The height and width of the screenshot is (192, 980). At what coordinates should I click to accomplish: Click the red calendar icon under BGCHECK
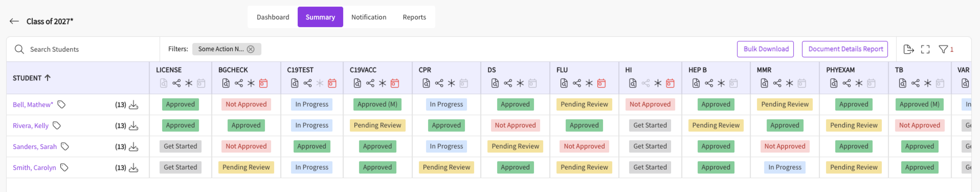tap(263, 83)
